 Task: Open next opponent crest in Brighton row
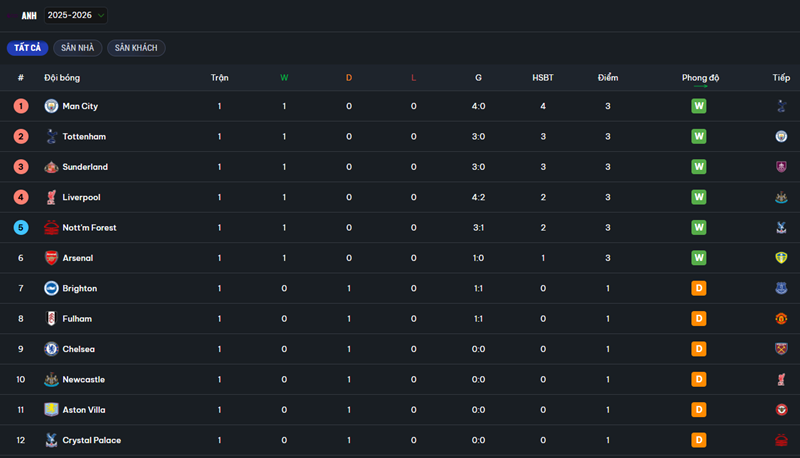[x=781, y=288]
